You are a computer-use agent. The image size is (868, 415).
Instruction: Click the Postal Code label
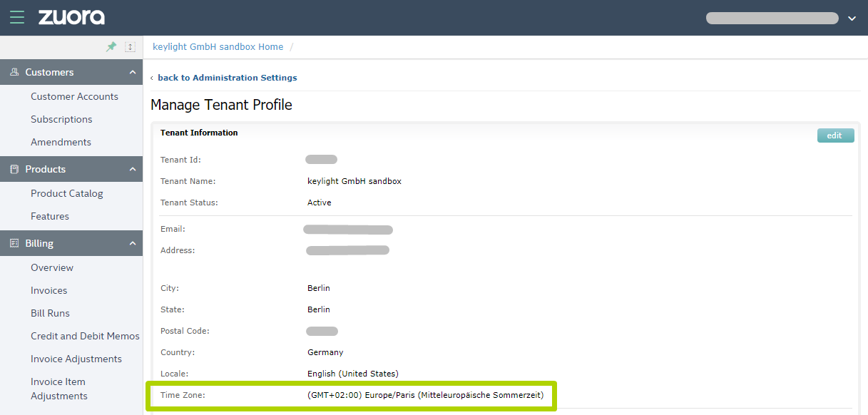point(185,331)
